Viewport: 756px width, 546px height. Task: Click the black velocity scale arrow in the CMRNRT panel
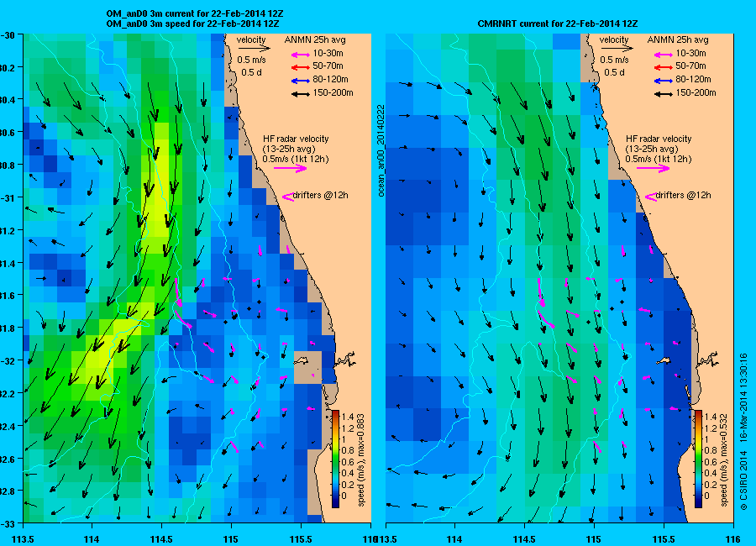coord(617,48)
